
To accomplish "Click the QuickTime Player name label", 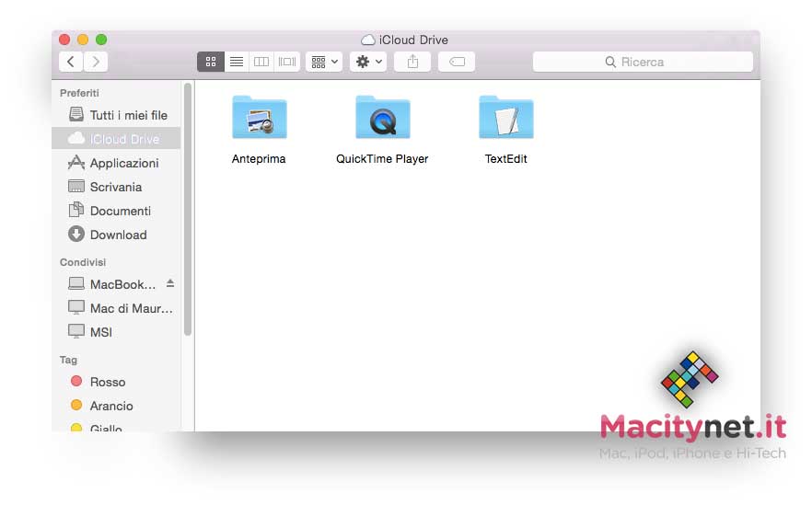I will pyautogui.click(x=382, y=159).
